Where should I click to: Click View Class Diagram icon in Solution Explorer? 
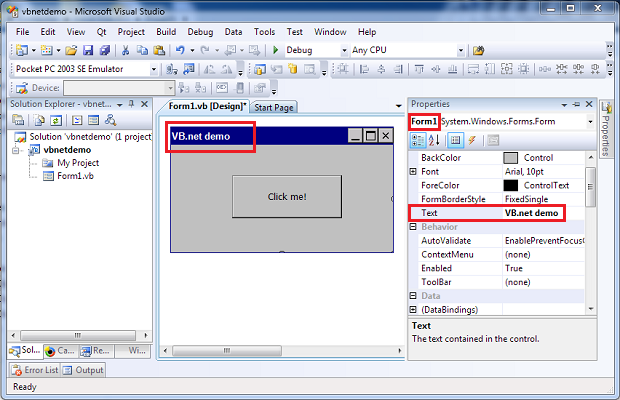pyautogui.click(x=110, y=120)
